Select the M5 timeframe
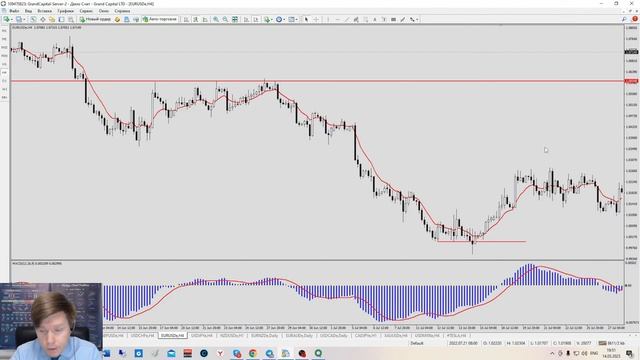 coord(4,39)
